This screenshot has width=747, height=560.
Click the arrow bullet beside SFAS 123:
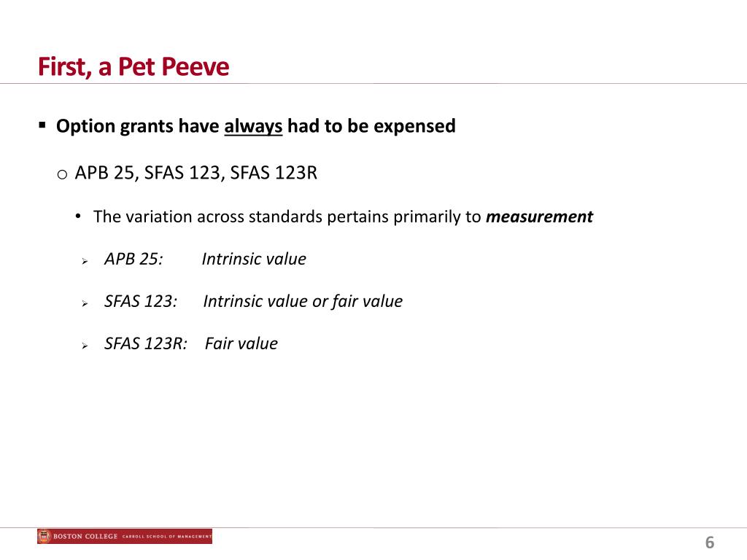tap(85, 303)
